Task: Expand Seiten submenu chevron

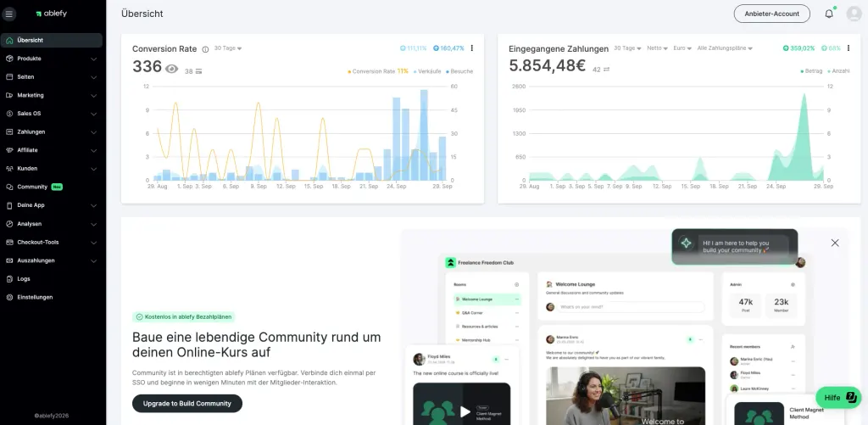Action: (x=93, y=77)
